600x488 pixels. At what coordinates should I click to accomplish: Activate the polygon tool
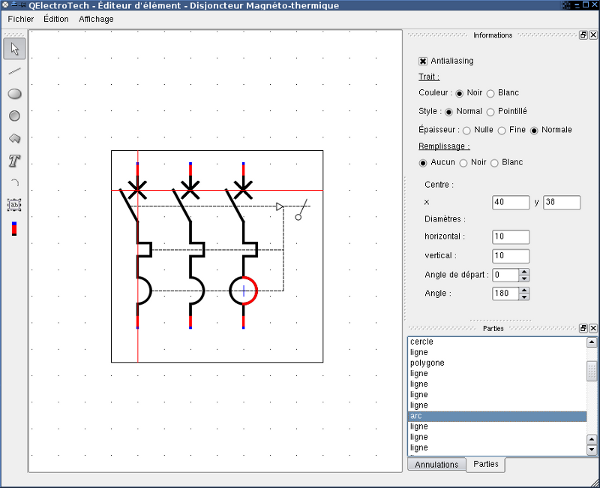tap(15, 138)
